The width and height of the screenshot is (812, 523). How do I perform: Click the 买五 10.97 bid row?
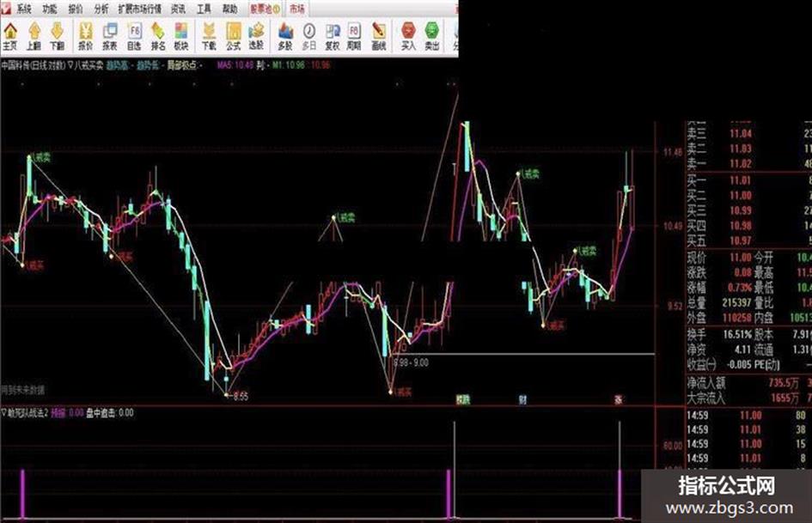tap(748, 240)
